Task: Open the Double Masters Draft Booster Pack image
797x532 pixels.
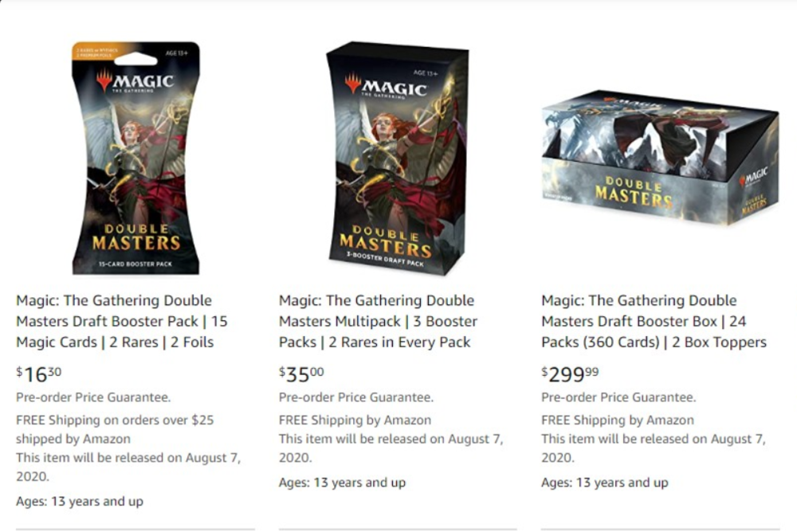Action: 135,158
